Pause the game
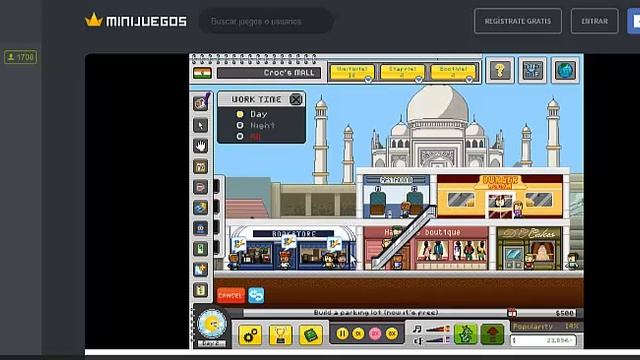 click(342, 334)
